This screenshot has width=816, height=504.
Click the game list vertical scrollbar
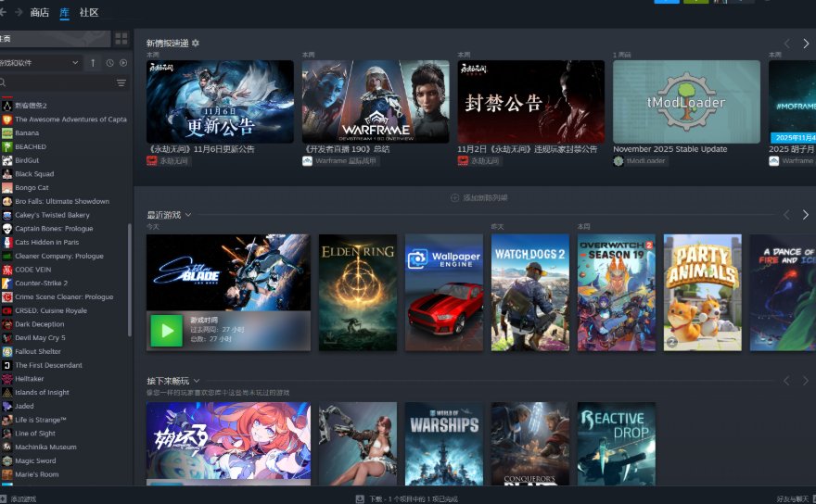point(129,278)
